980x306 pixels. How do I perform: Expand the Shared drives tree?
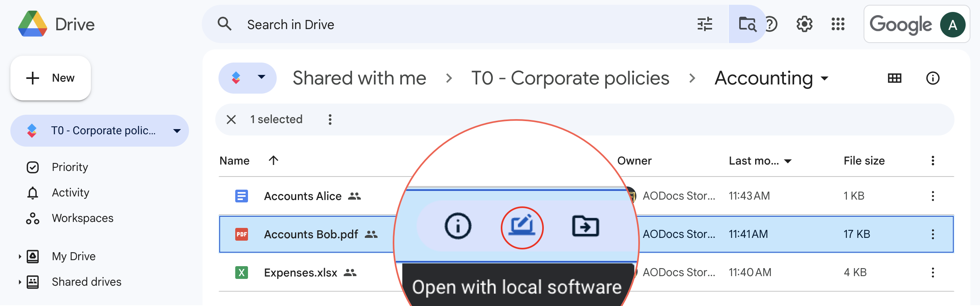point(20,282)
